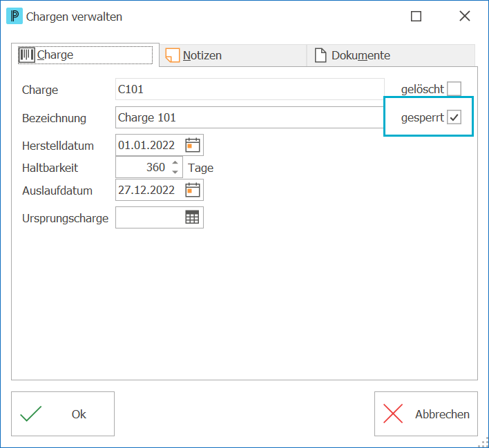Switch to the Dokumente tab
The image size is (489, 448).
coord(391,55)
